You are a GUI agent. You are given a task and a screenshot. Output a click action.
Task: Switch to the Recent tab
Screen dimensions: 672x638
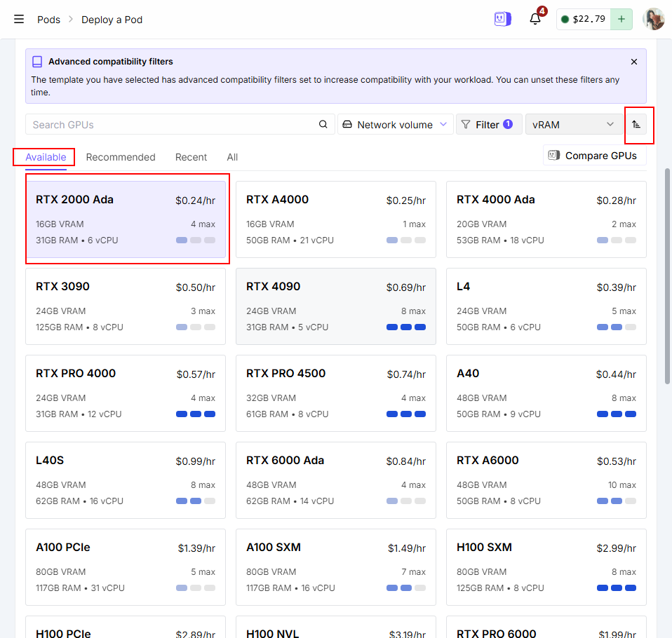click(191, 157)
